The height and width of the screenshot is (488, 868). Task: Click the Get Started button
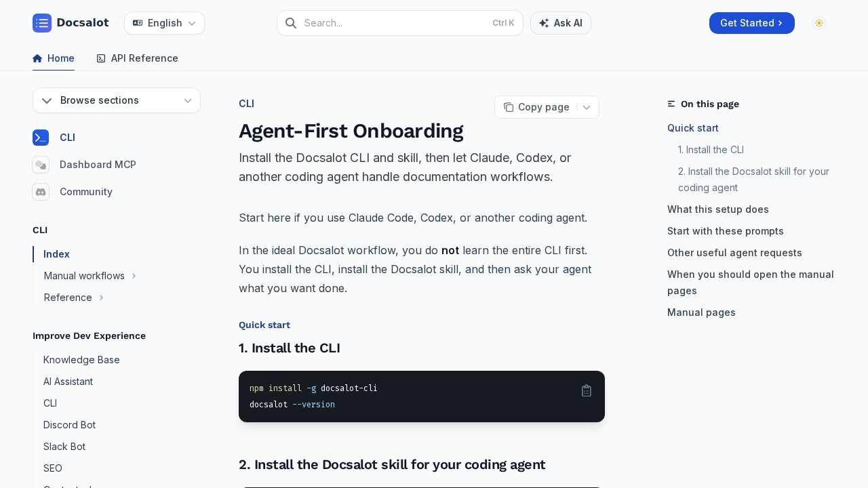pyautogui.click(x=751, y=23)
